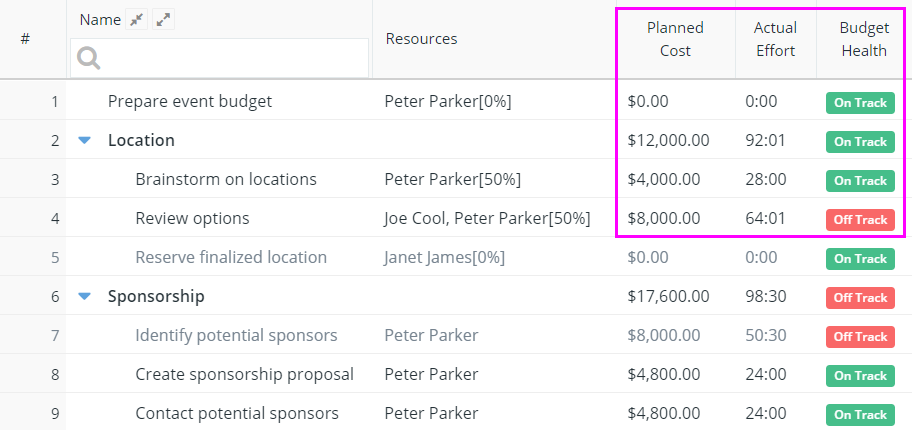Click Joe Cool, Peter Parker resources cell
The width and height of the screenshot is (912, 430).
pos(487,218)
